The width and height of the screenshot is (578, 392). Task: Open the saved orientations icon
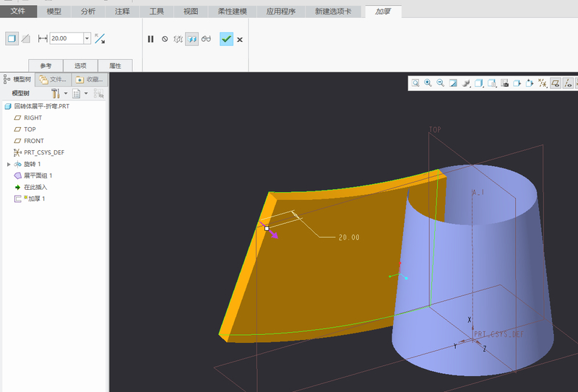coord(492,83)
